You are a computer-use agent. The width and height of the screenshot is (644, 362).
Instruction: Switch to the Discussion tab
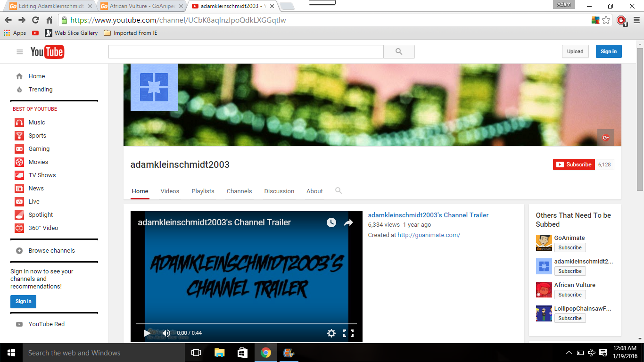point(279,191)
